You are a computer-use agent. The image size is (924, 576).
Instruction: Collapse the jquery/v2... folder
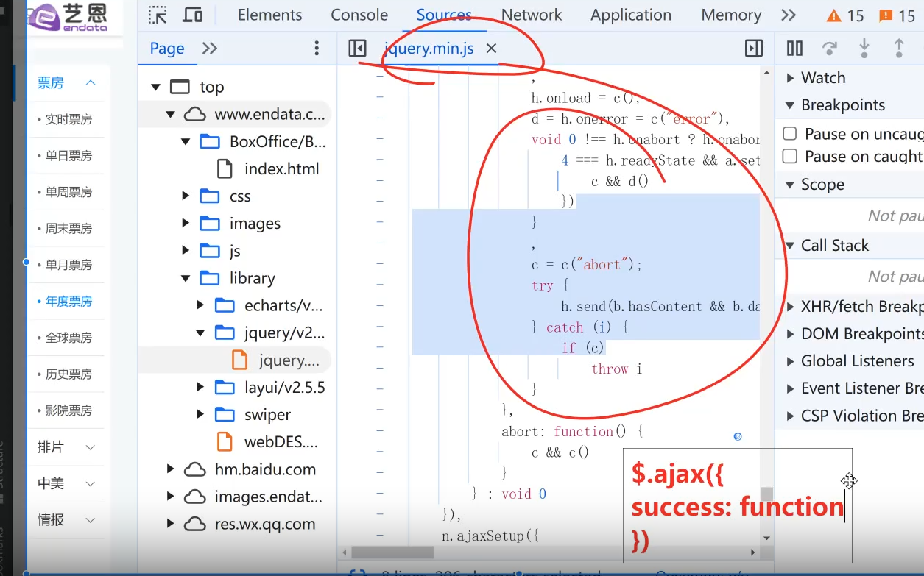(x=200, y=333)
